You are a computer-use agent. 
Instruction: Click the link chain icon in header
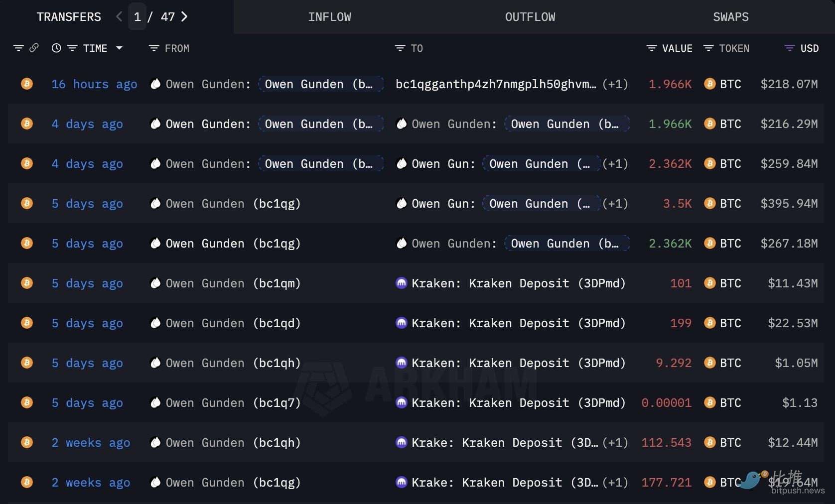[x=34, y=48]
